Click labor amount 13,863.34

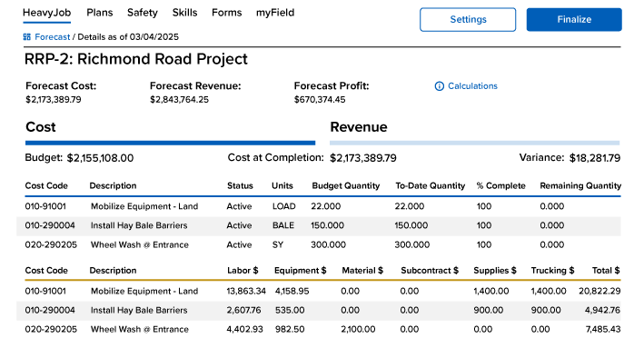[246, 291]
